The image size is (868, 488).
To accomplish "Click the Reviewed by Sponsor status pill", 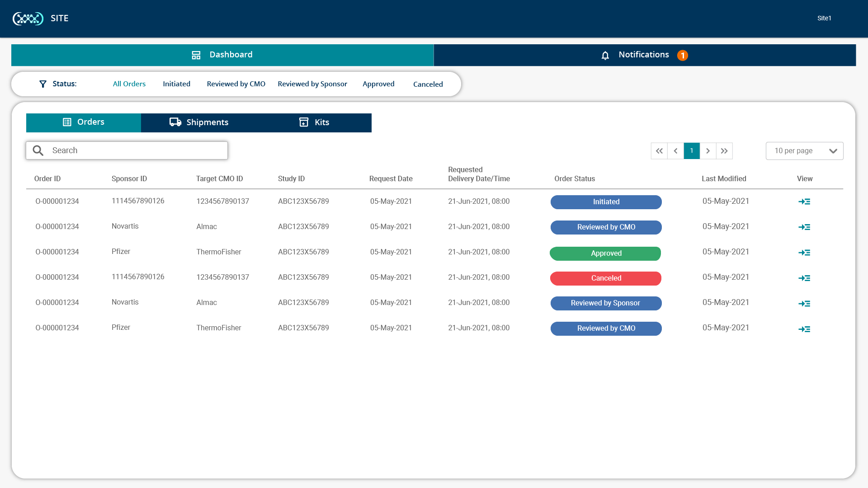I will pos(606,303).
